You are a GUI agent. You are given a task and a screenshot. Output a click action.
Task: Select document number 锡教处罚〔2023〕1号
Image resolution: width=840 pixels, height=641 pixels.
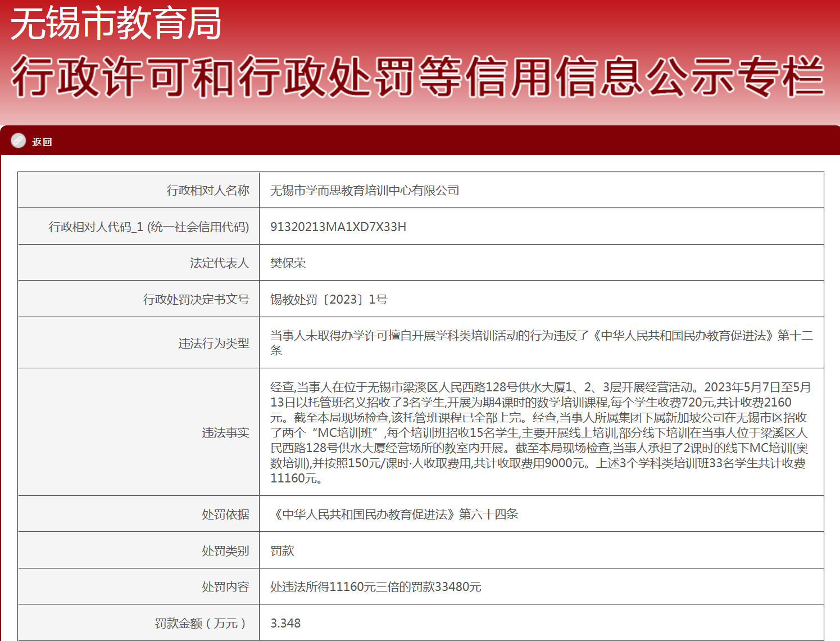pyautogui.click(x=329, y=299)
